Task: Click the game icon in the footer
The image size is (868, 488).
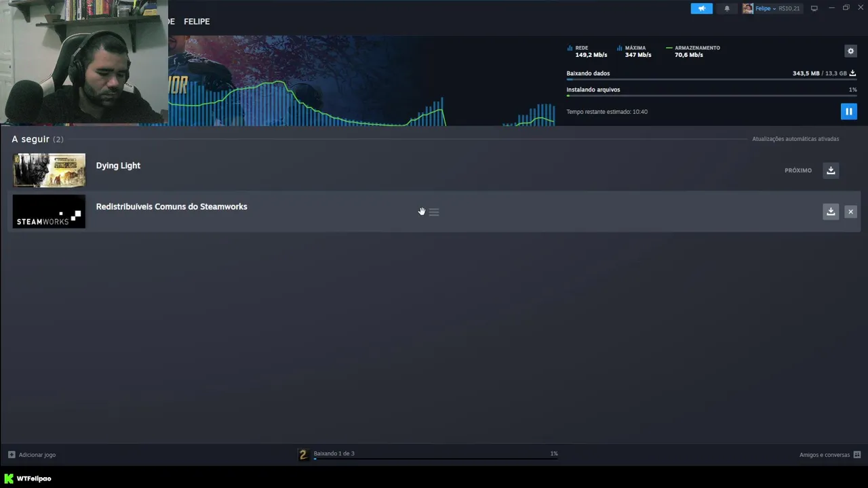Action: [x=303, y=455]
